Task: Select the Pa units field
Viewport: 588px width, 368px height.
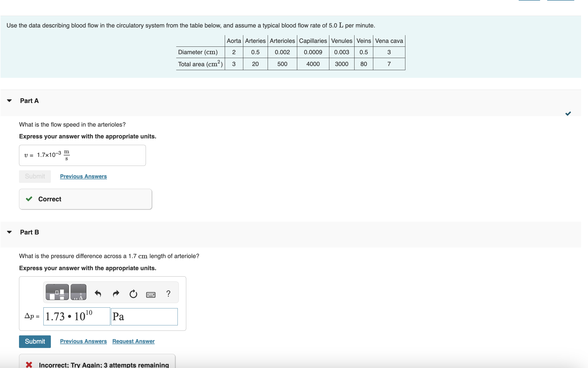Action: [x=144, y=316]
